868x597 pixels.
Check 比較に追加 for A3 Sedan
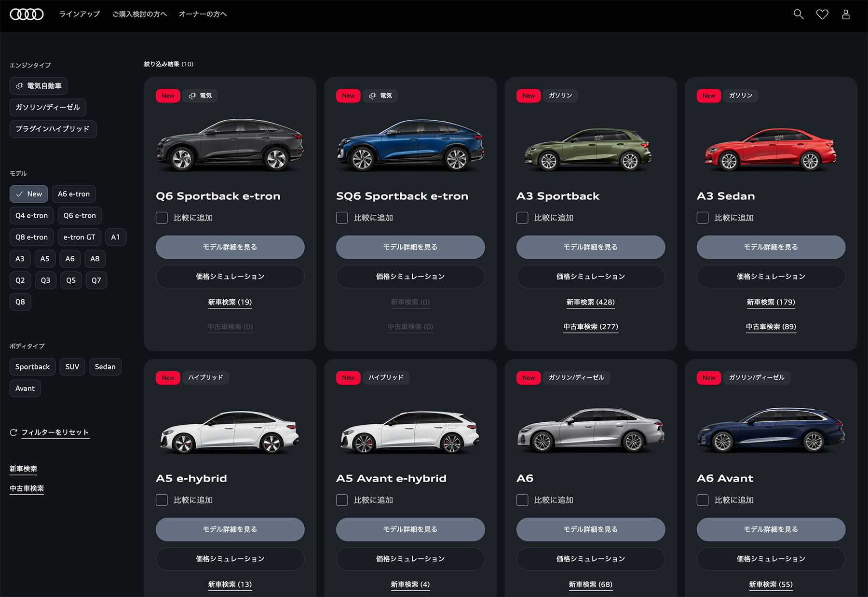tap(703, 218)
